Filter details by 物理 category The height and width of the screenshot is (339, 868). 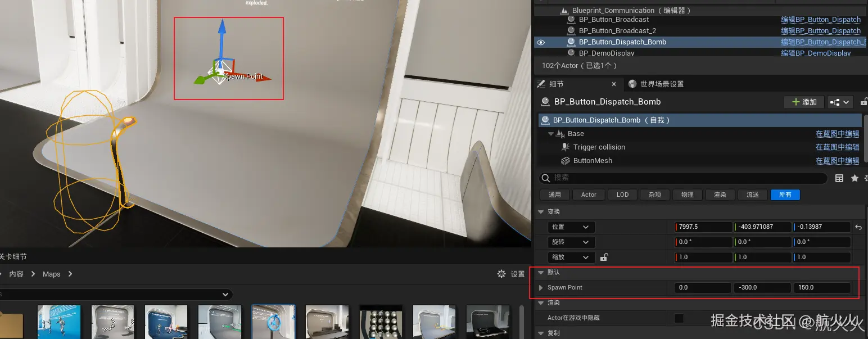point(688,195)
